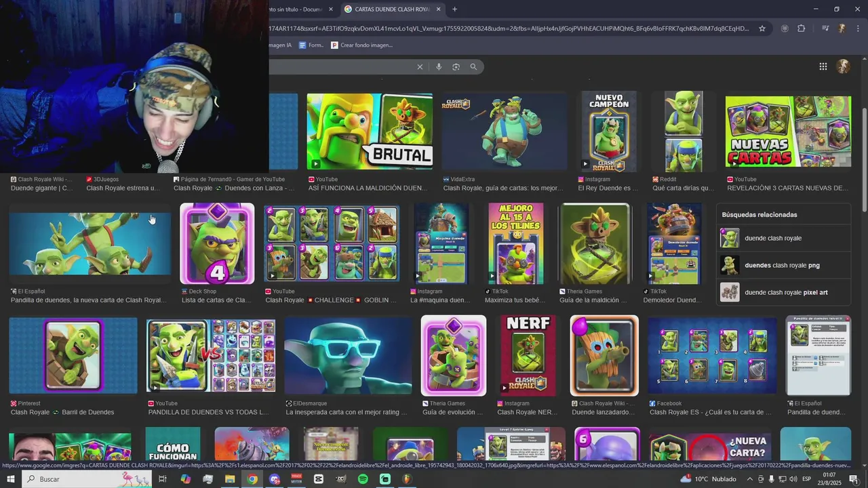868x488 pixels.
Task: Open Voicemeeter from the taskbar
Action: click(296, 479)
